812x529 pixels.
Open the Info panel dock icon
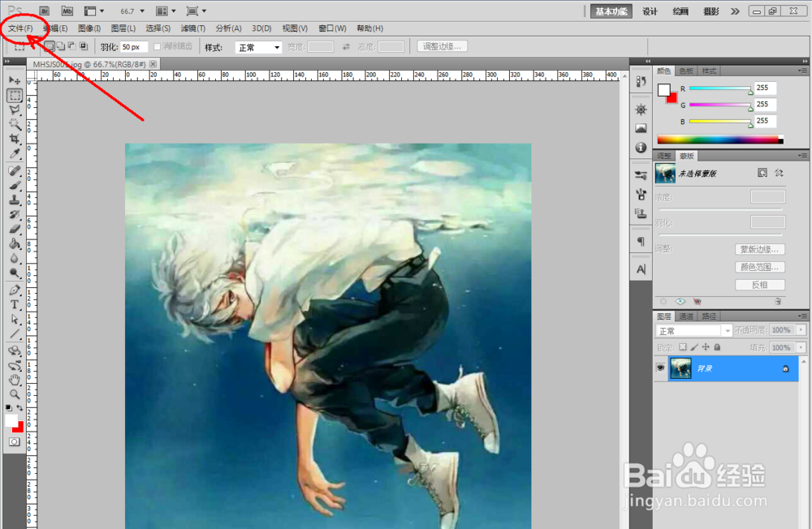[641, 148]
